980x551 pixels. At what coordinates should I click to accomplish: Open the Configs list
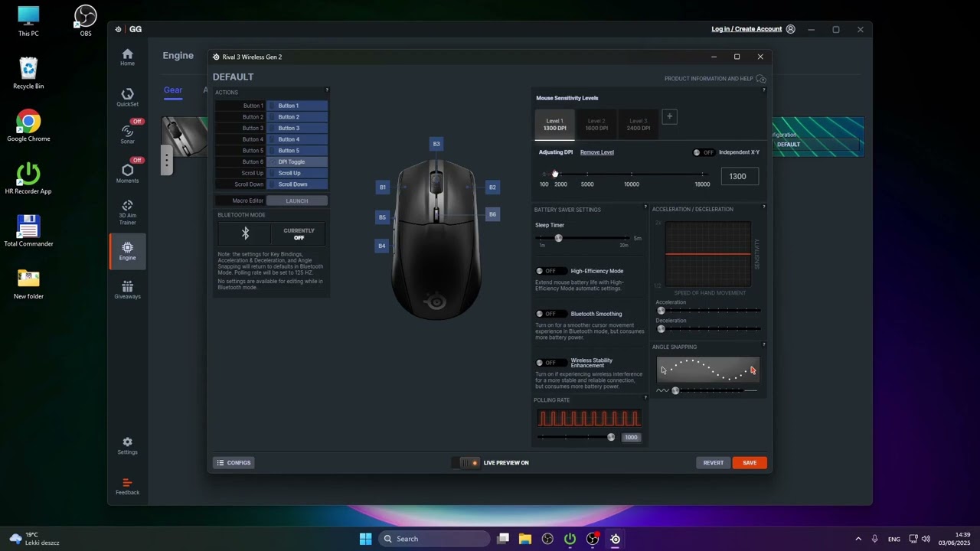(x=234, y=462)
